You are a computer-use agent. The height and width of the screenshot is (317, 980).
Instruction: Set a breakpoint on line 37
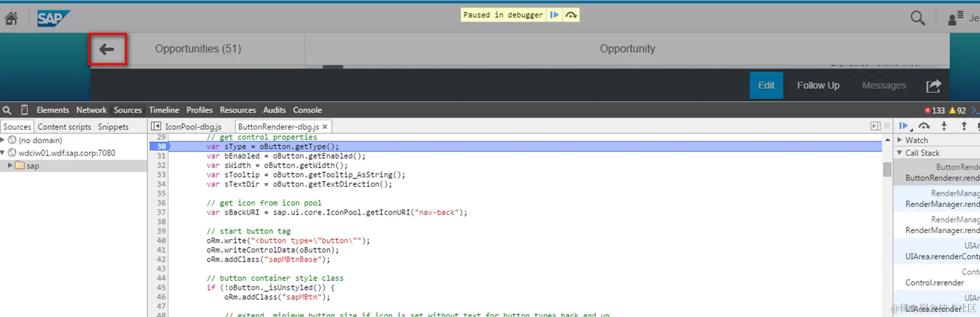(x=161, y=212)
